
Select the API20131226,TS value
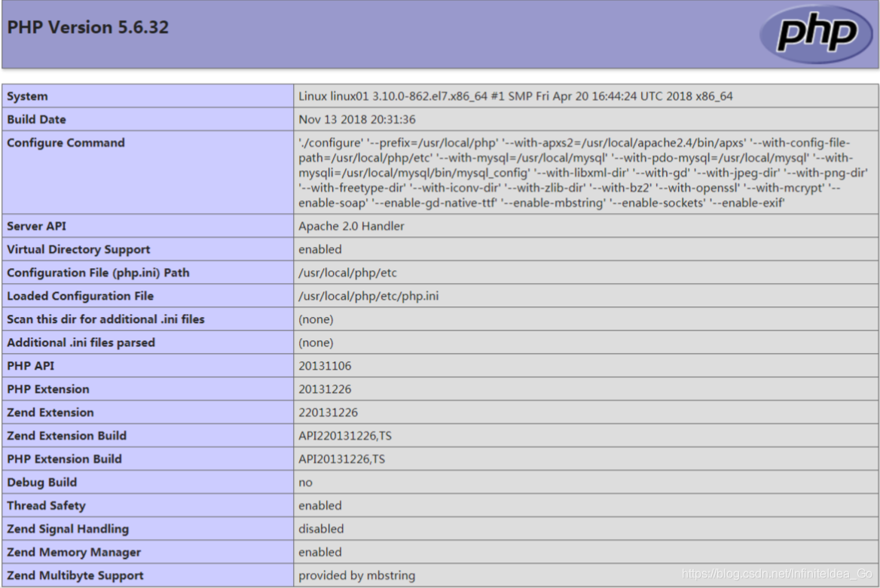(342, 459)
